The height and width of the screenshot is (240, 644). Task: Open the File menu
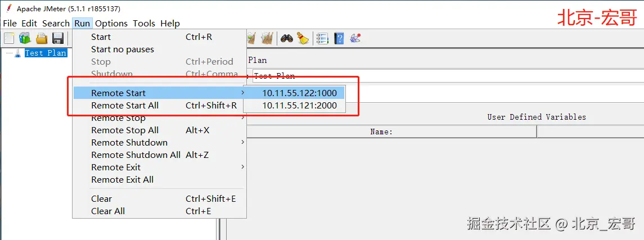pyautogui.click(x=10, y=24)
